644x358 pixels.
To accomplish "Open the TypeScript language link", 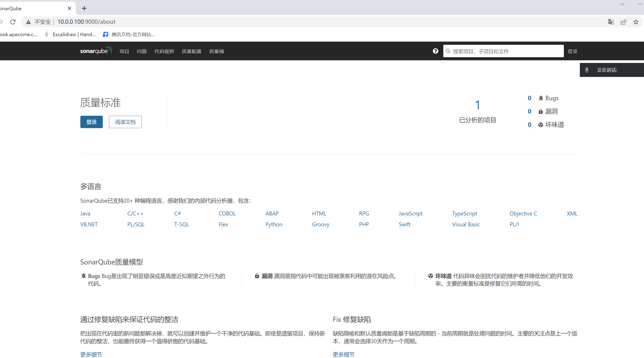I will (x=464, y=213).
